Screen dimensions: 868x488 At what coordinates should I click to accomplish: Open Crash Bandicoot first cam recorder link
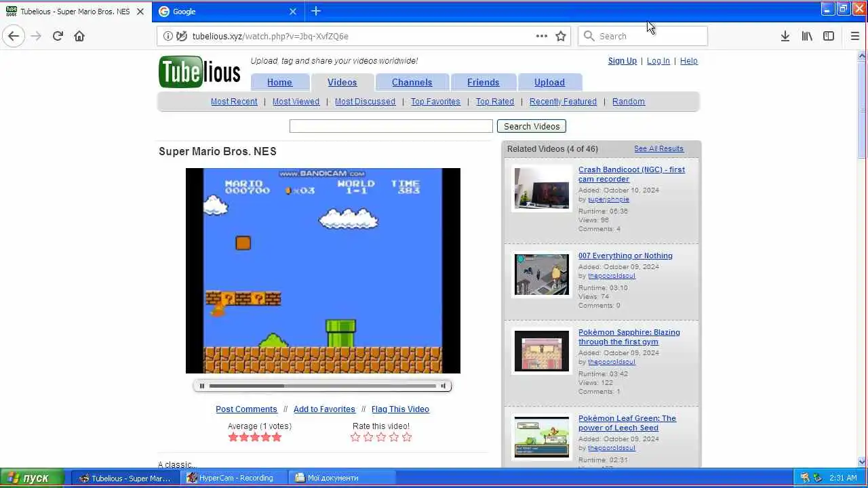coord(631,174)
